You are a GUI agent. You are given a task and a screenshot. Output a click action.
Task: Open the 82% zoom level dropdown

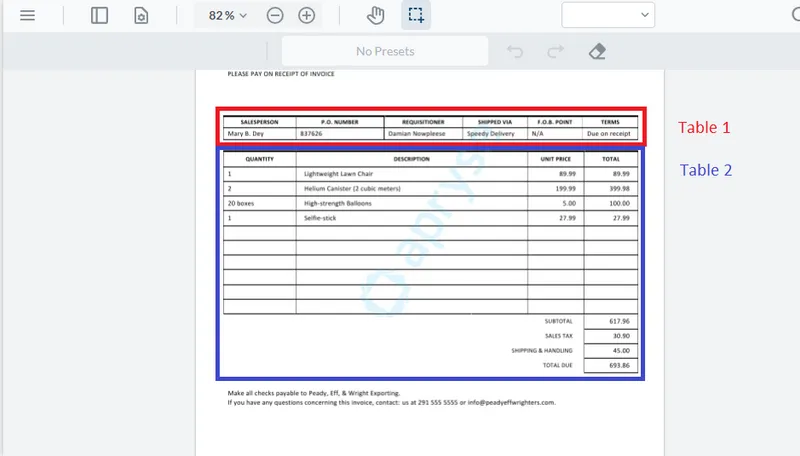point(228,15)
